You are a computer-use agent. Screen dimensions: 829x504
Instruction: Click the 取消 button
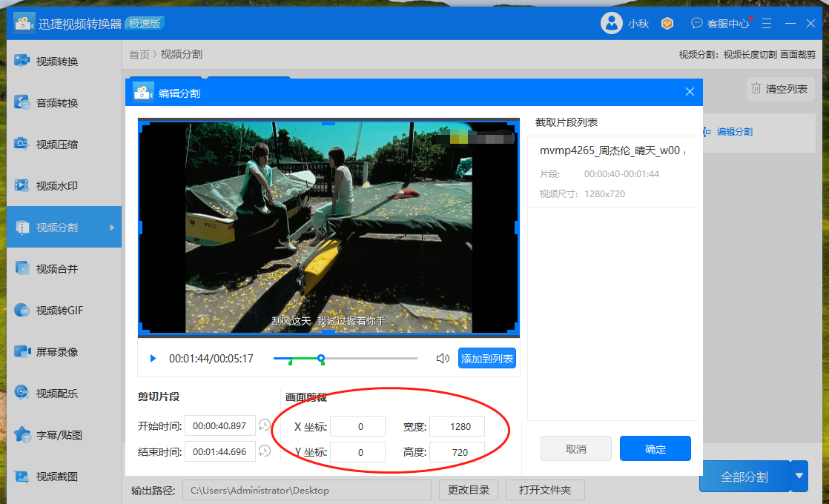(575, 448)
